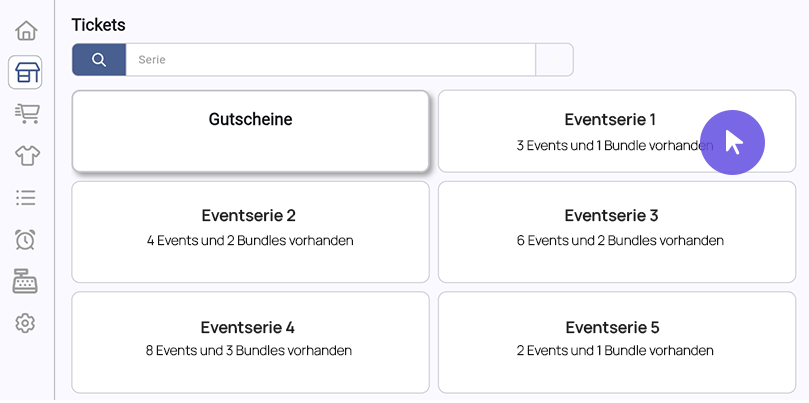The image size is (809, 403).
Task: Open the Eventserie 4 card
Action: (x=251, y=342)
